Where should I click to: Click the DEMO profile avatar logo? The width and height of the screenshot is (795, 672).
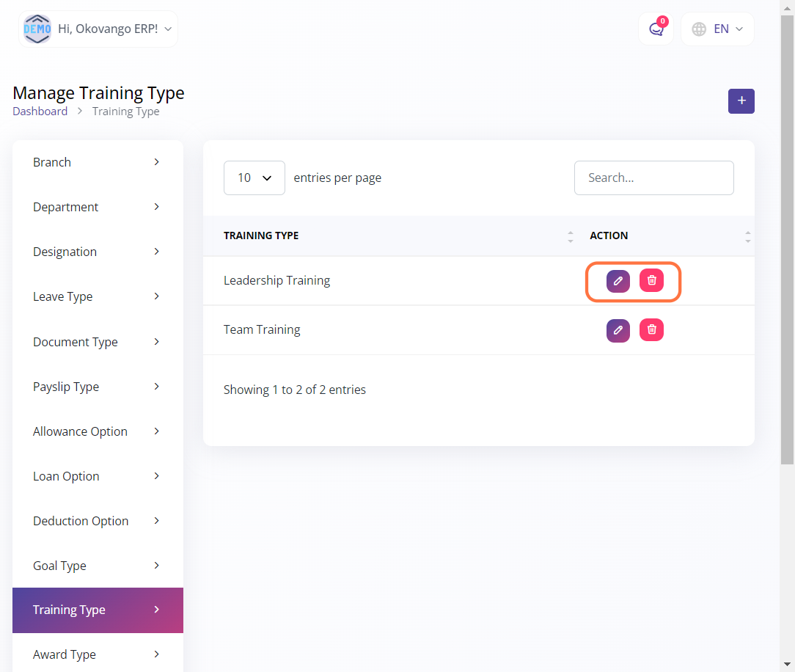(37, 29)
